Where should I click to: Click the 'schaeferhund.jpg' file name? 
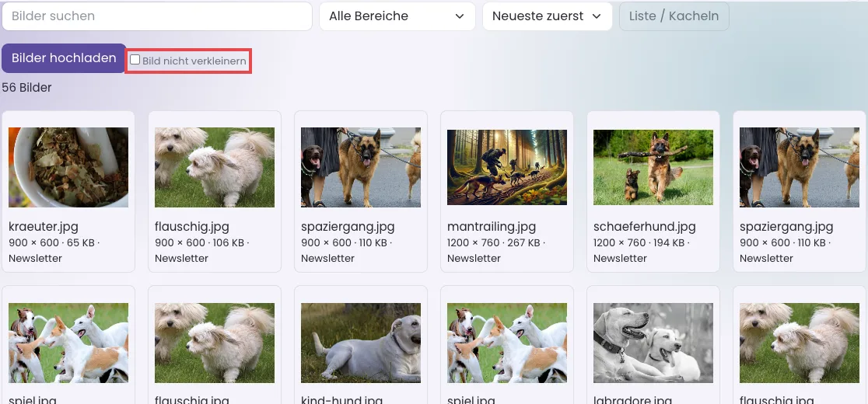(x=644, y=227)
